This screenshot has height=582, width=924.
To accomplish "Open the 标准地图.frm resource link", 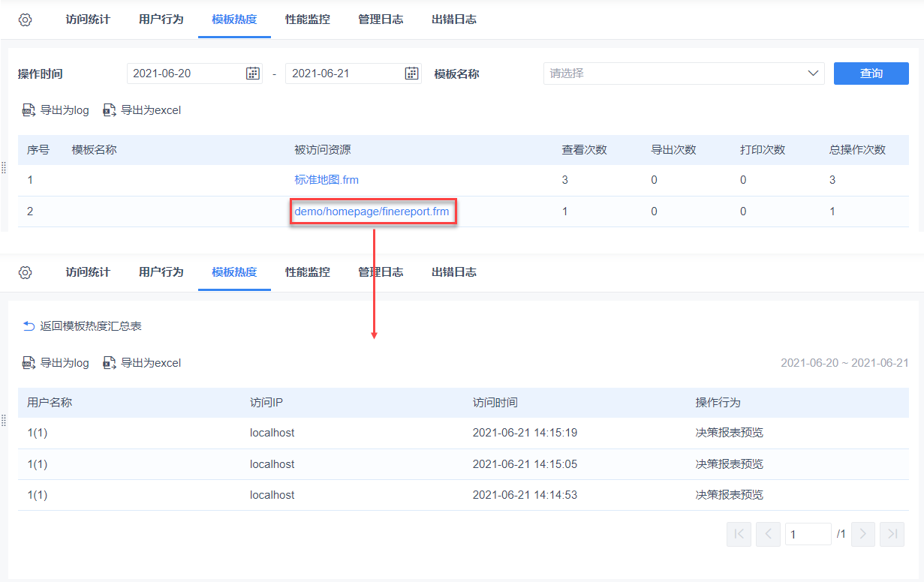I will click(x=327, y=180).
